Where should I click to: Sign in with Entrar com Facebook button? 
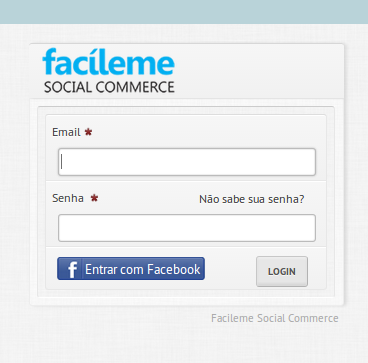(x=131, y=268)
